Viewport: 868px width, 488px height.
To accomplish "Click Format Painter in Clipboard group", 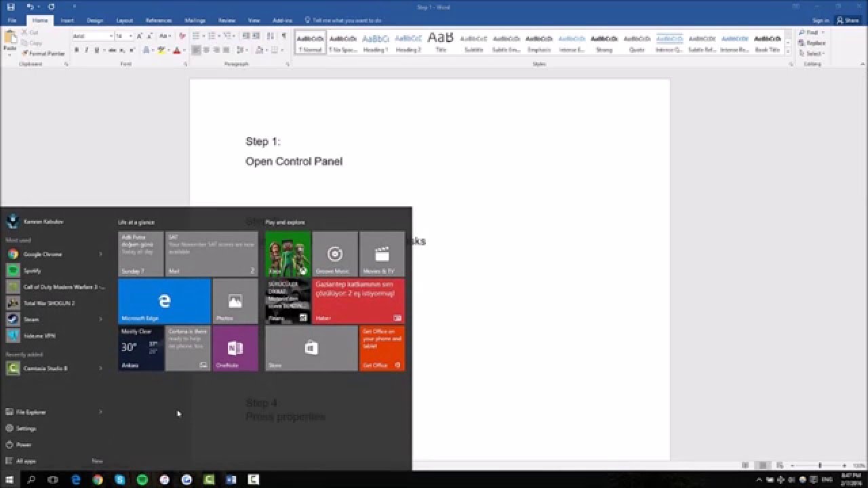I will [43, 54].
